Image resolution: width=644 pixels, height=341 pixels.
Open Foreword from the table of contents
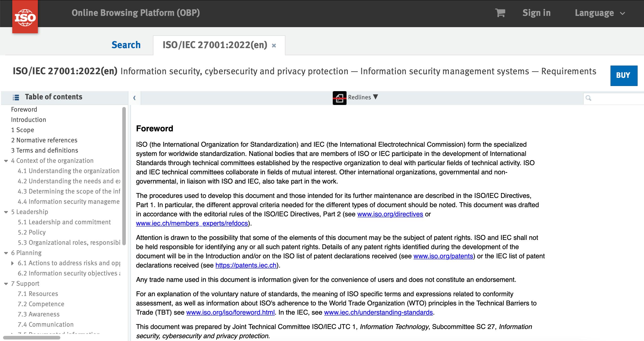[x=24, y=109]
